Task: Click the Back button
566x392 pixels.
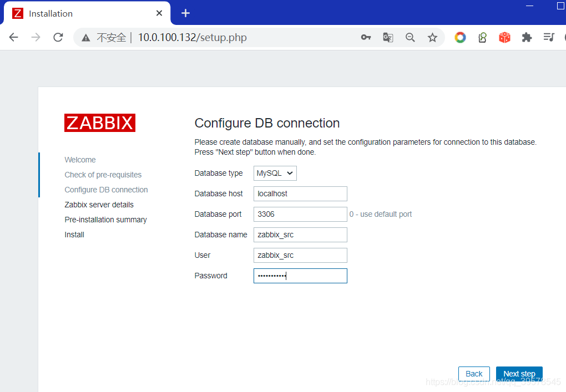Action: click(x=474, y=374)
